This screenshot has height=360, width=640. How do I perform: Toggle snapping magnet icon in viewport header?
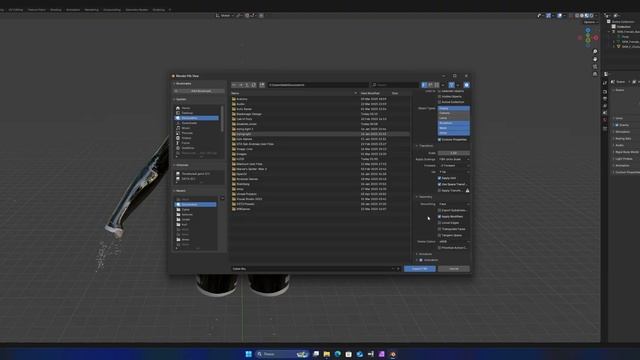point(247,16)
